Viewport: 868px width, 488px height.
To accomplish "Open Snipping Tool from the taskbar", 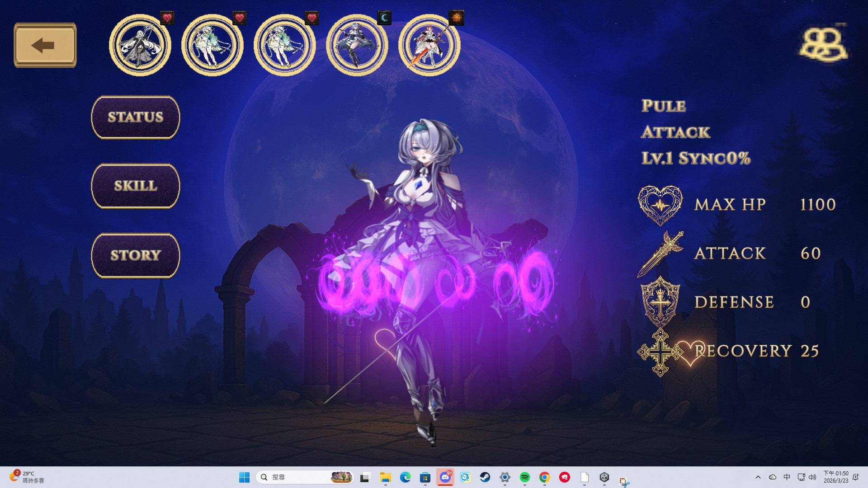I will (x=624, y=482).
